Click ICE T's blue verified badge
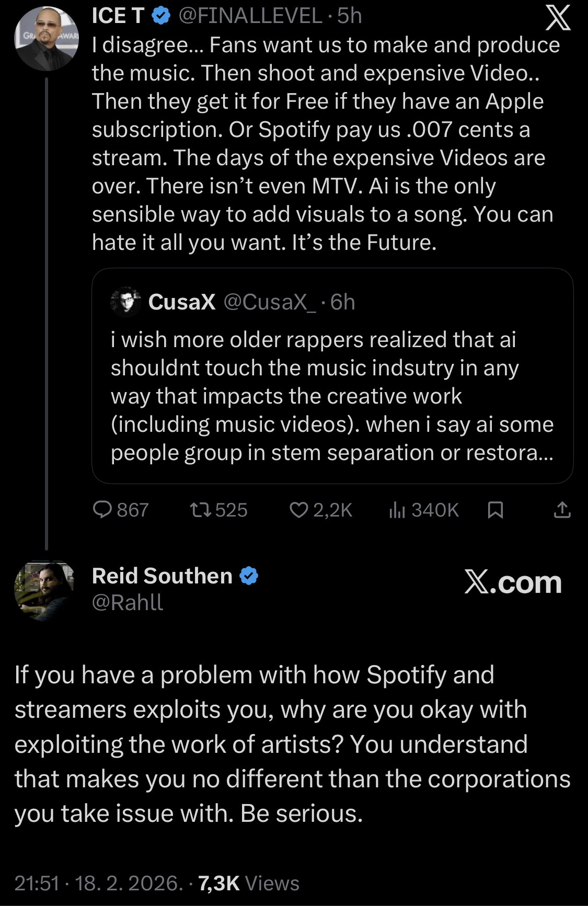This screenshot has height=906, width=588. click(161, 16)
